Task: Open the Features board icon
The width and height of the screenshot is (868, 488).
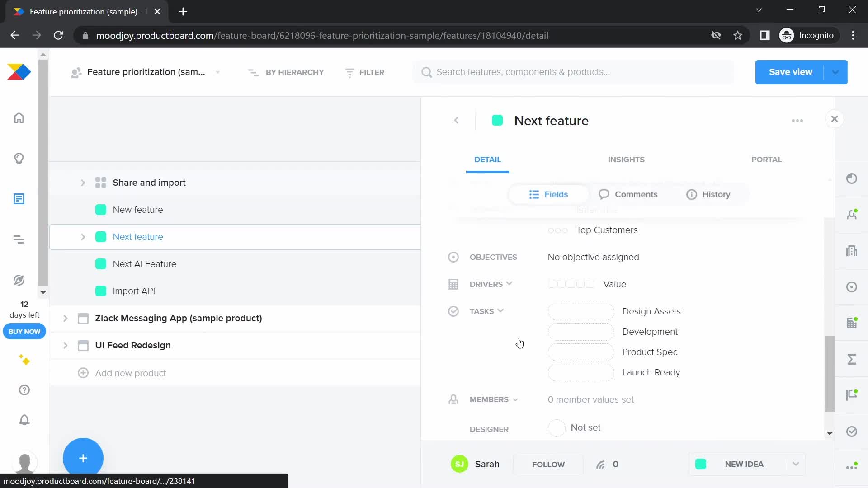Action: (19, 199)
